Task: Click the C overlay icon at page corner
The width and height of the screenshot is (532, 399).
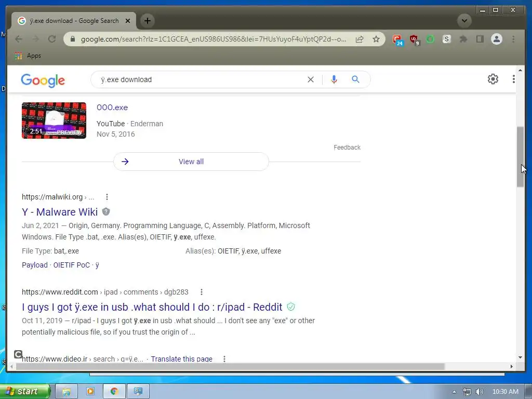Action: pos(18,354)
